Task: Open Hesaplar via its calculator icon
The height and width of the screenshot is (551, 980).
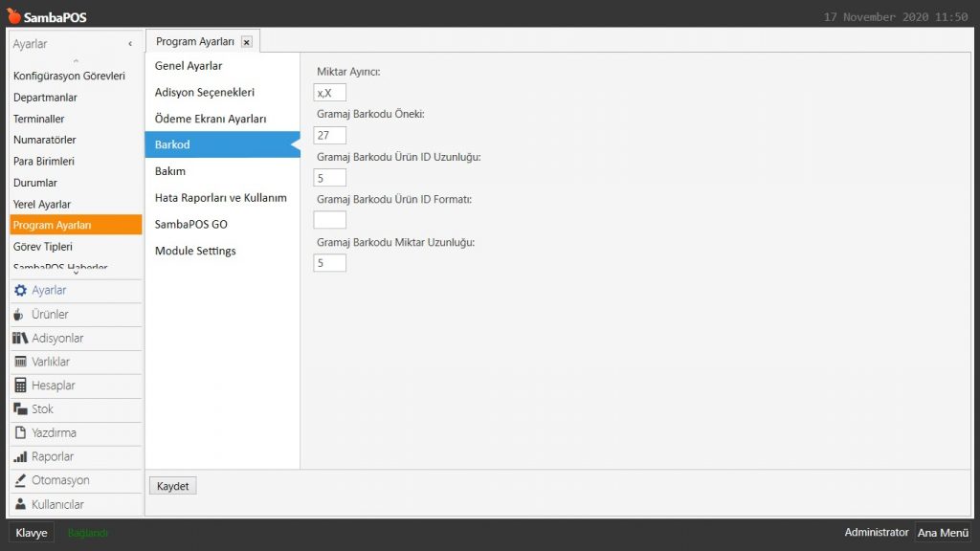Action: coord(20,386)
